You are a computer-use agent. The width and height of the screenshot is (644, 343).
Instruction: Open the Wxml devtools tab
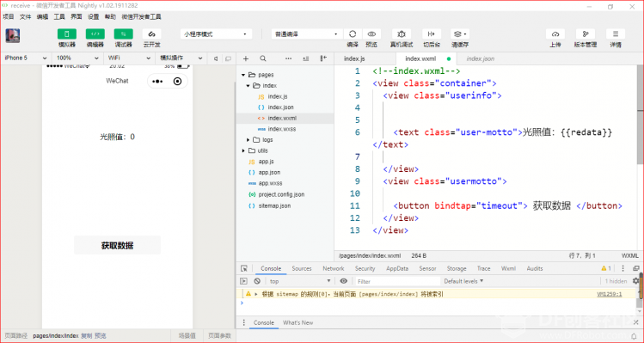(508, 268)
